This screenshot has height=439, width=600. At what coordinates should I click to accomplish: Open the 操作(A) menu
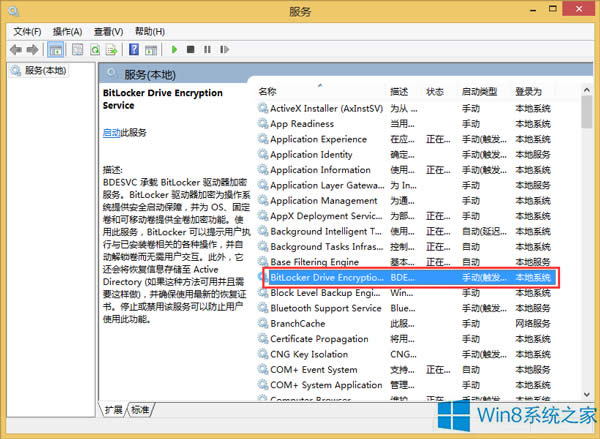pyautogui.click(x=68, y=32)
